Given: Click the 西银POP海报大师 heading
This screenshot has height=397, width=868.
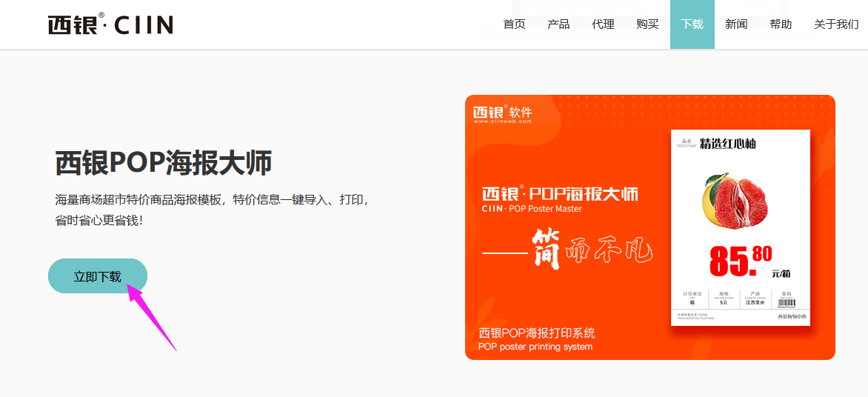Looking at the screenshot, I should click(x=164, y=164).
